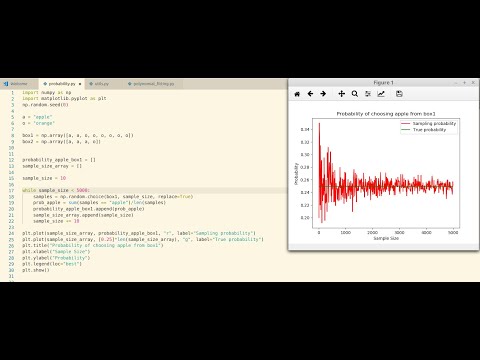This screenshot has width=480, height=360.
Task: Click the unsaved dot on probability.py tab
Action: coord(80,84)
